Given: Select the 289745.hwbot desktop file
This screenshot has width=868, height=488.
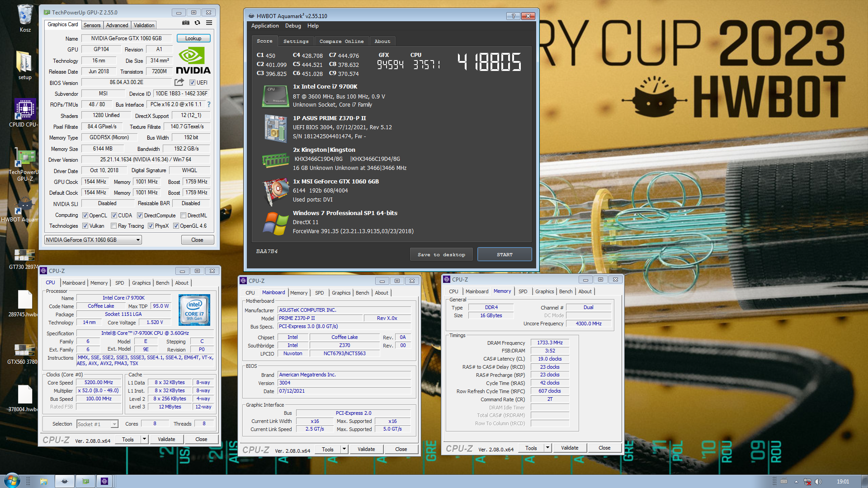Looking at the screenshot, I should [x=25, y=304].
